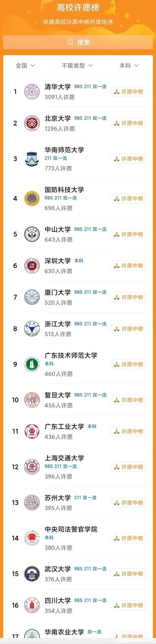Screen dimensions: 156x644
Task: Open the Sun Yat-sen University emblem
Action: 32,234
